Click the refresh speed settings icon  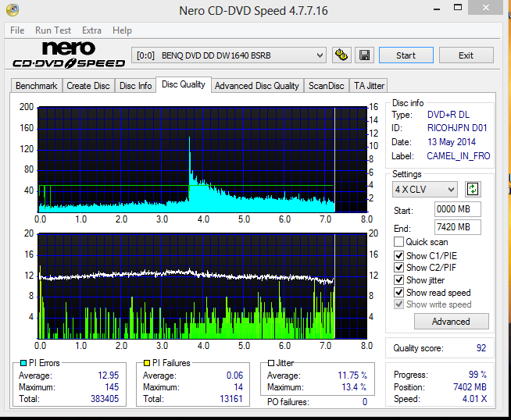pos(473,189)
